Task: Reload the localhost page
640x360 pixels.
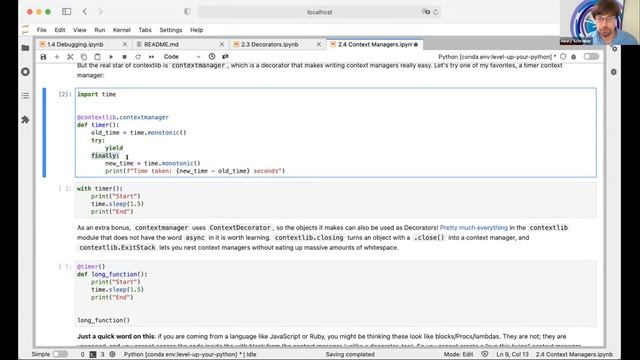Action: pos(436,12)
